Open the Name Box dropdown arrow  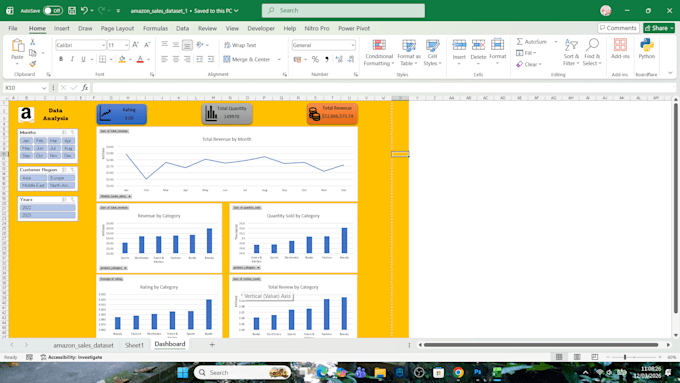pos(44,88)
